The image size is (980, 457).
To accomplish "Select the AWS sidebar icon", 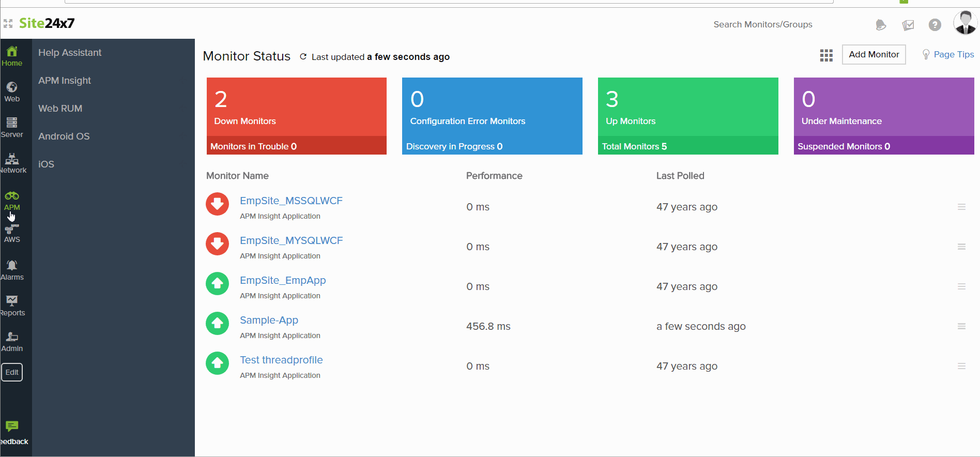I will 12,234.
